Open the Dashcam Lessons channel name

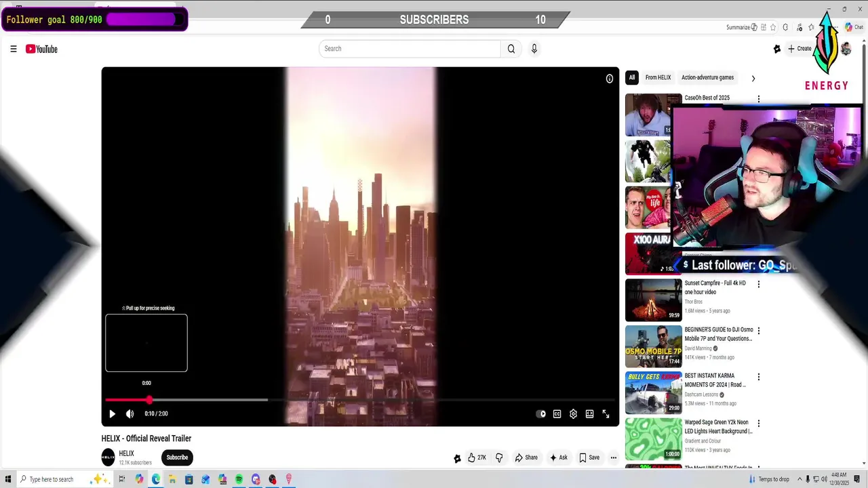tap(702, 394)
